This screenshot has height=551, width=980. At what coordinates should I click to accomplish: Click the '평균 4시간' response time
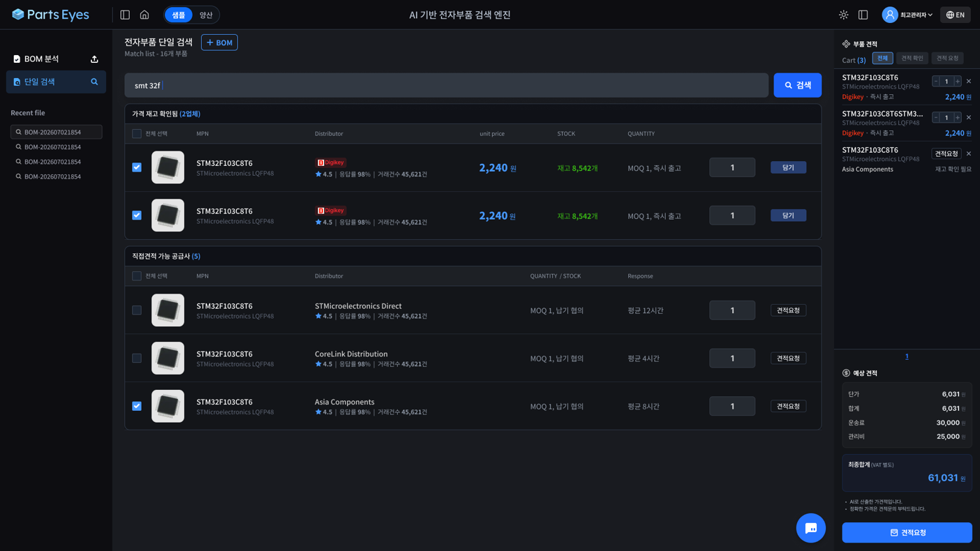(644, 358)
